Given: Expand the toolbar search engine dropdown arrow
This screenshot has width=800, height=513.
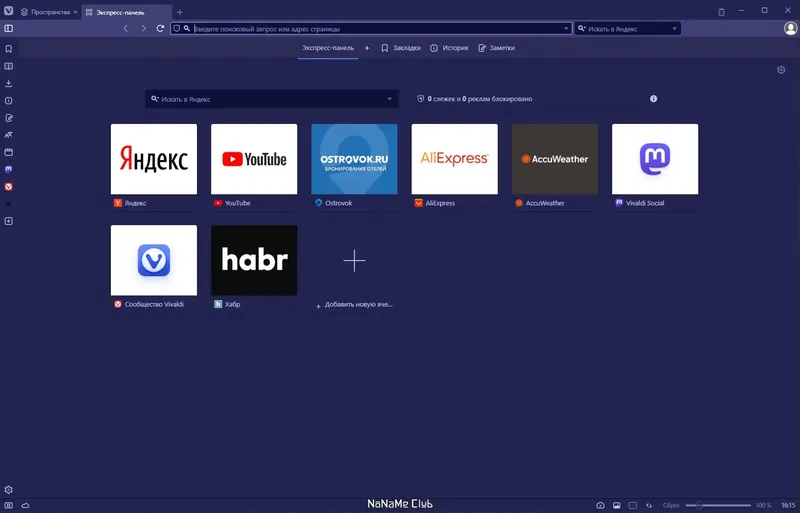Looking at the screenshot, I should (x=674, y=29).
